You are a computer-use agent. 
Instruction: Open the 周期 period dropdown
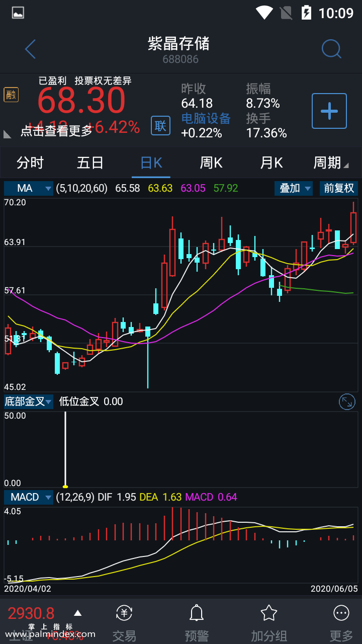click(x=331, y=163)
